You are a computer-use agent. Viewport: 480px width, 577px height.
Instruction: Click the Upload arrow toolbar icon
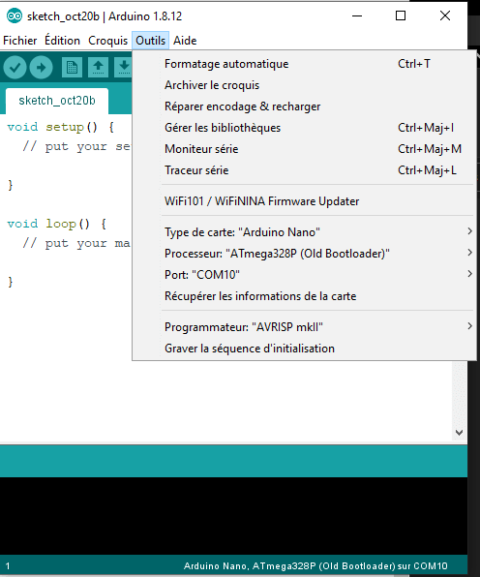point(41,67)
